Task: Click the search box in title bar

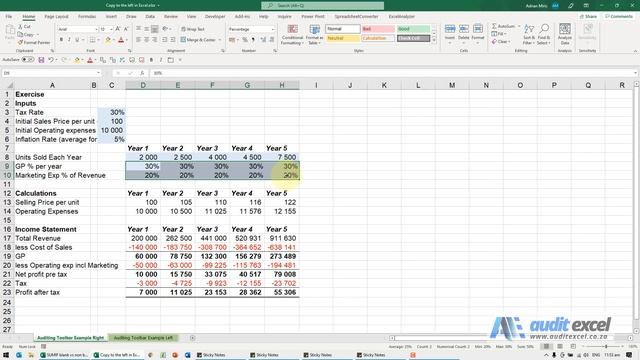Action: [322, 6]
